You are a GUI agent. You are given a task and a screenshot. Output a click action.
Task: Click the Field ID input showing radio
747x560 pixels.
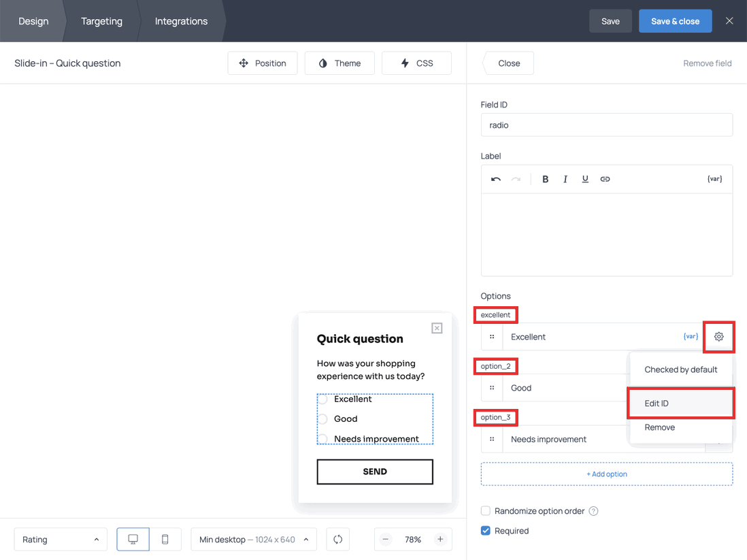coord(606,125)
